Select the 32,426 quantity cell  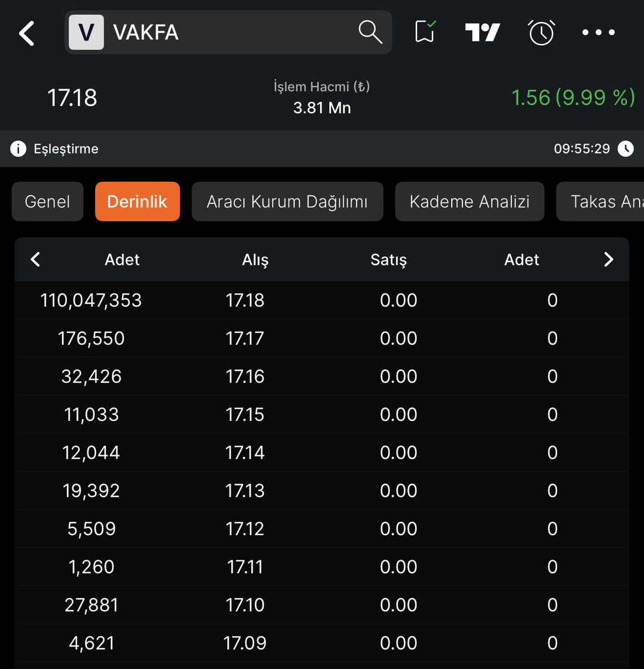coord(91,376)
